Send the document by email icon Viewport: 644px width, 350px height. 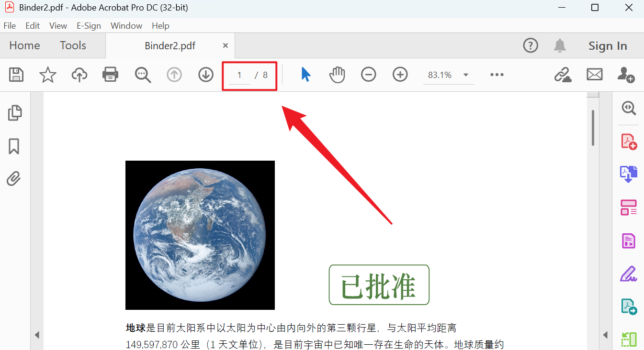click(594, 75)
